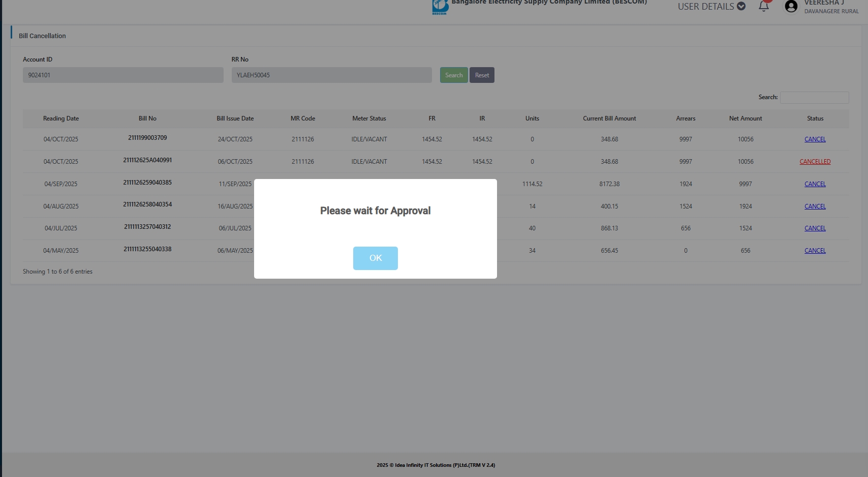The height and width of the screenshot is (477, 868).
Task: Cancel bill number 211126259040385
Action: pos(815,184)
